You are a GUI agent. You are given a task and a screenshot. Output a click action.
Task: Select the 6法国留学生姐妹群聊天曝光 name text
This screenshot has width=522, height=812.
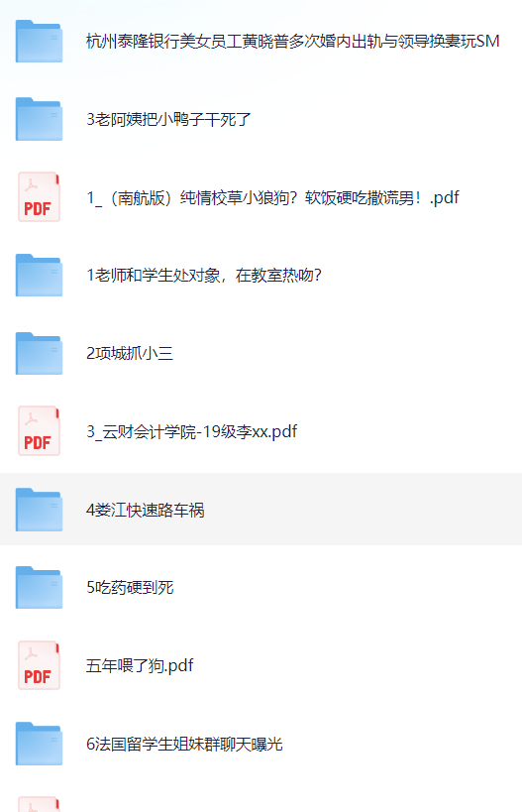pos(184,745)
